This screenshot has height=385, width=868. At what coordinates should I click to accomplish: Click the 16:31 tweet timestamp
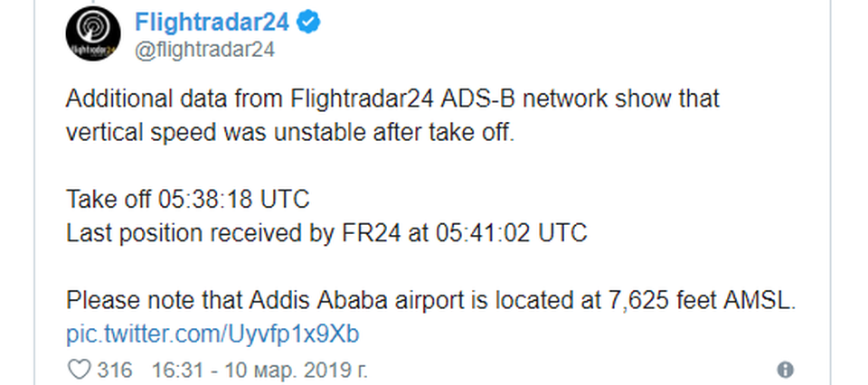[x=173, y=371]
